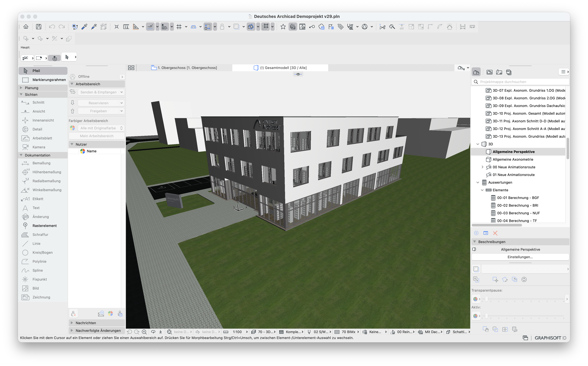The width and height of the screenshot is (588, 366).
Task: Pick the Schraffur fill tool
Action: 43,235
